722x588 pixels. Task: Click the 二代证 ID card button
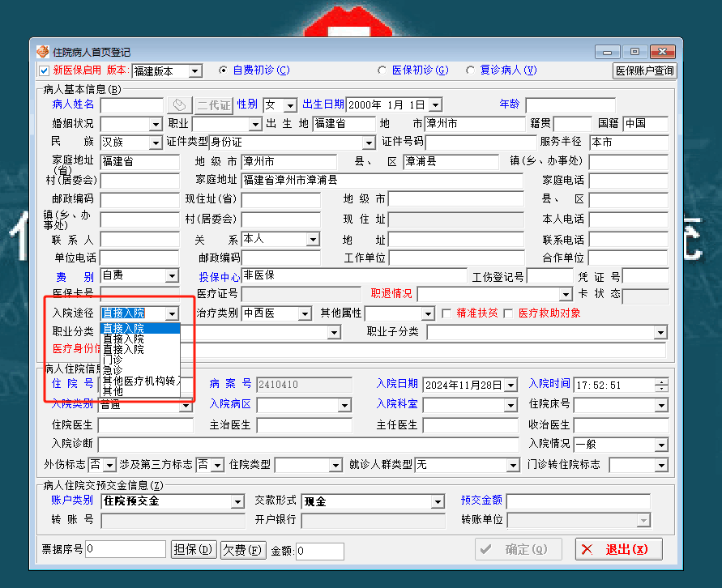213,105
